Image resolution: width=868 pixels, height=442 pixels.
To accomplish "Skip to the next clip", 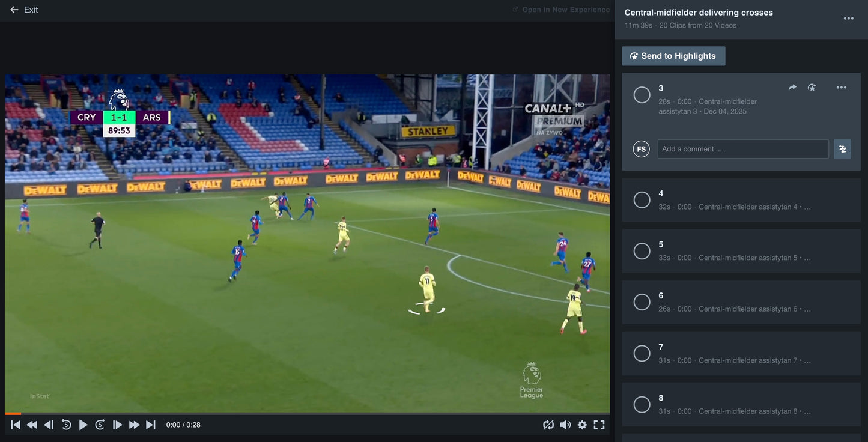I will pos(151,425).
